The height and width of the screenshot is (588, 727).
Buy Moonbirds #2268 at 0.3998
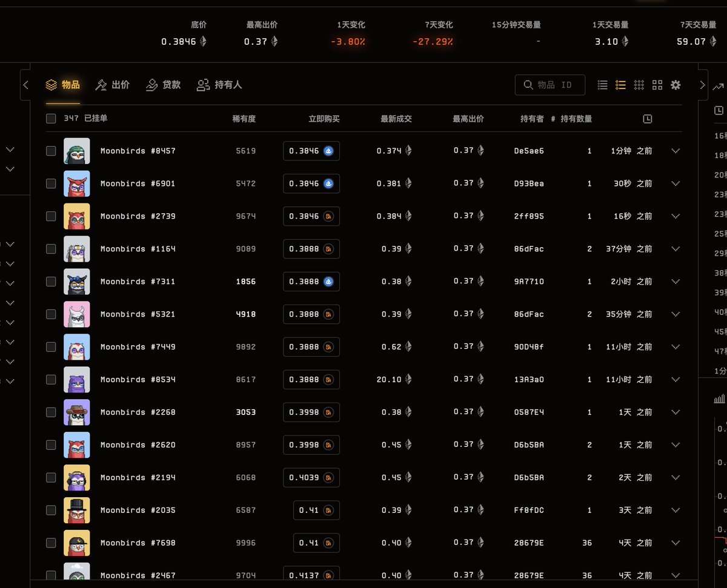[x=311, y=412]
